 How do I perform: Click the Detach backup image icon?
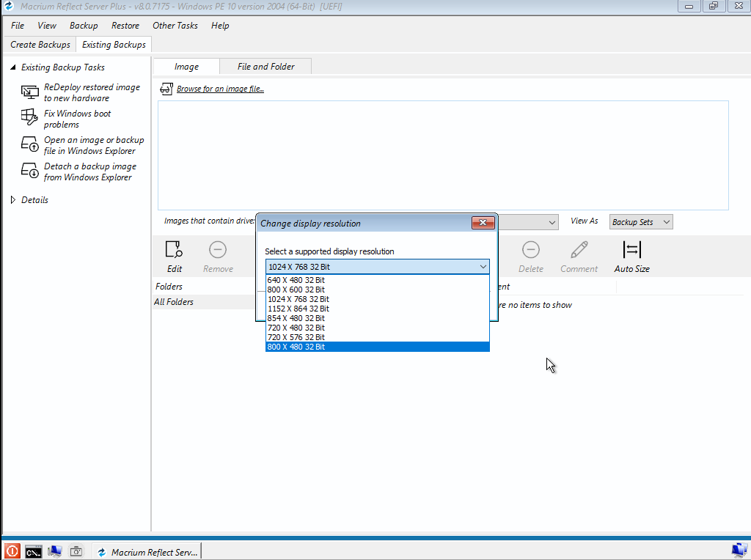point(29,171)
